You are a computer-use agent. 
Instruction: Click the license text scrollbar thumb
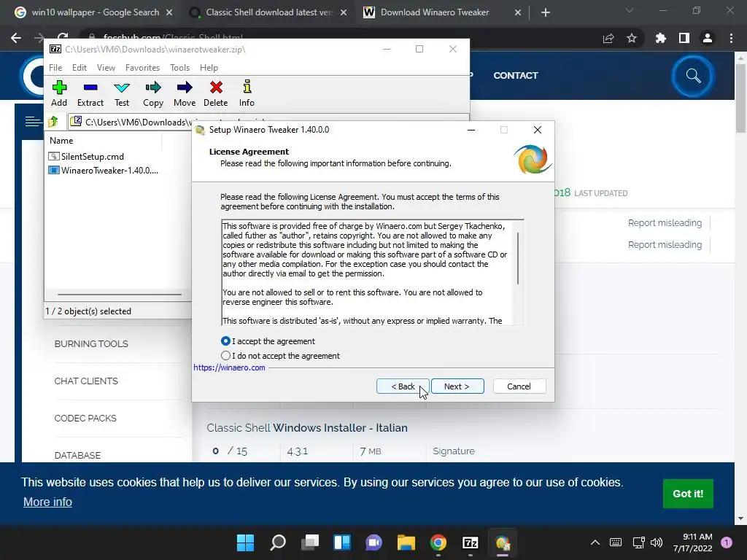tap(518, 258)
